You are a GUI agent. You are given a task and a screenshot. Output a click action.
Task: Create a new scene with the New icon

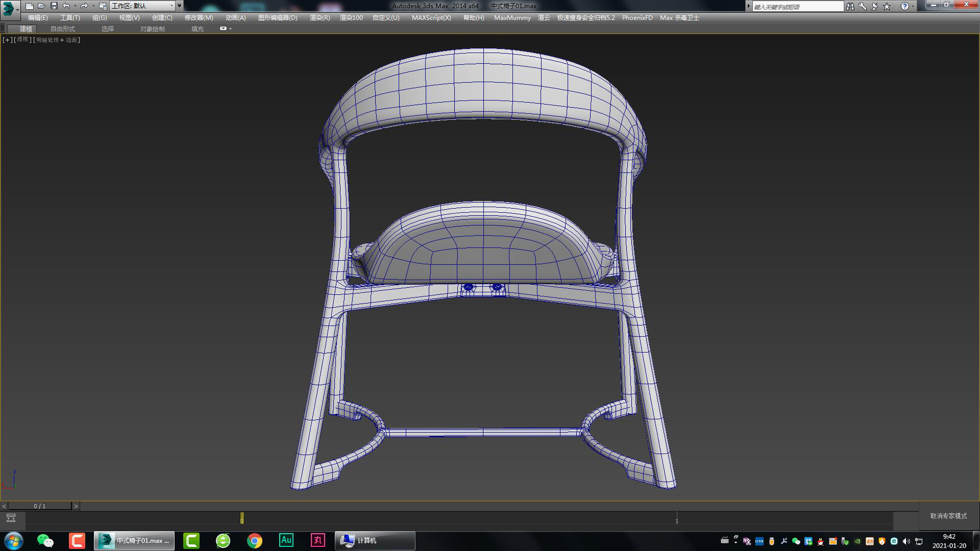tap(31, 6)
